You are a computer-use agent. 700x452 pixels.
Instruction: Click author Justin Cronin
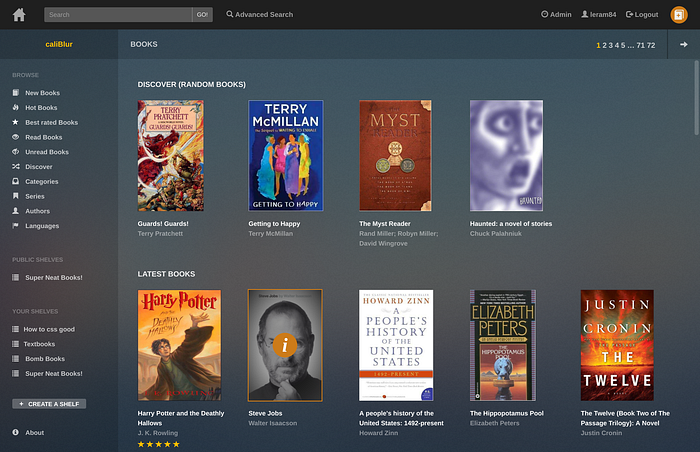point(601,433)
